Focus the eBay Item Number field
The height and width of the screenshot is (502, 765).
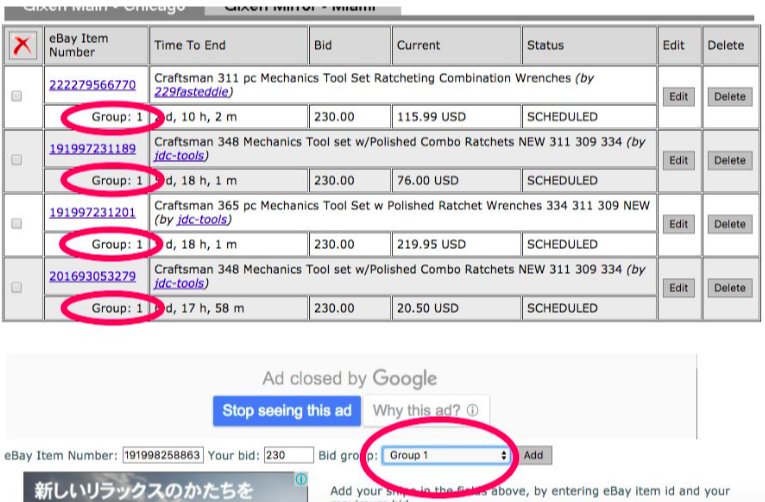click(162, 455)
